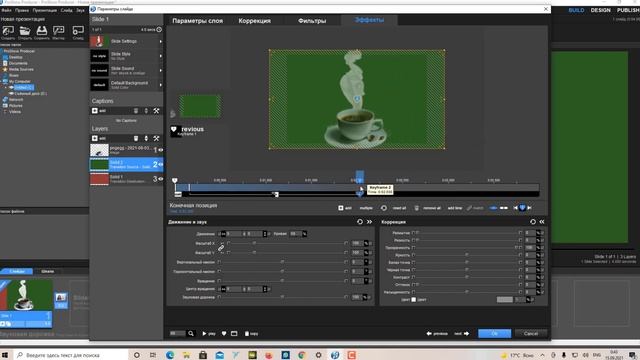Delete caption with trash icon in Captions

click(x=136, y=111)
